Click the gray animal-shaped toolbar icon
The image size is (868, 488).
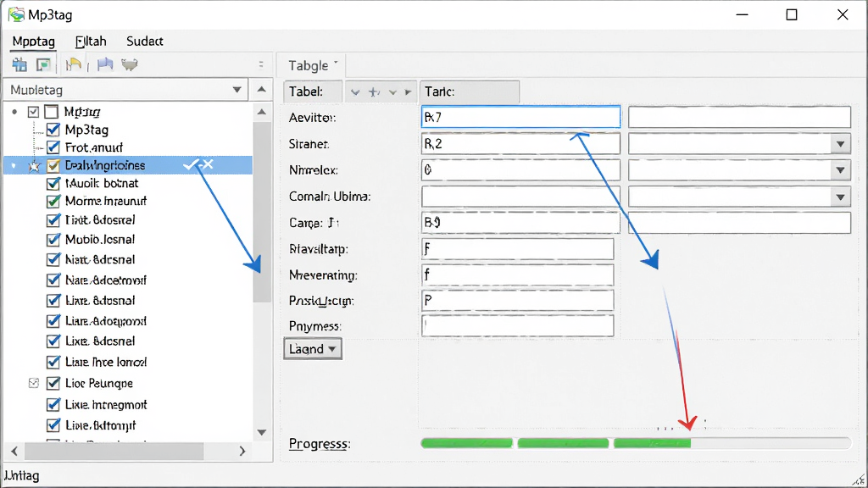click(130, 64)
